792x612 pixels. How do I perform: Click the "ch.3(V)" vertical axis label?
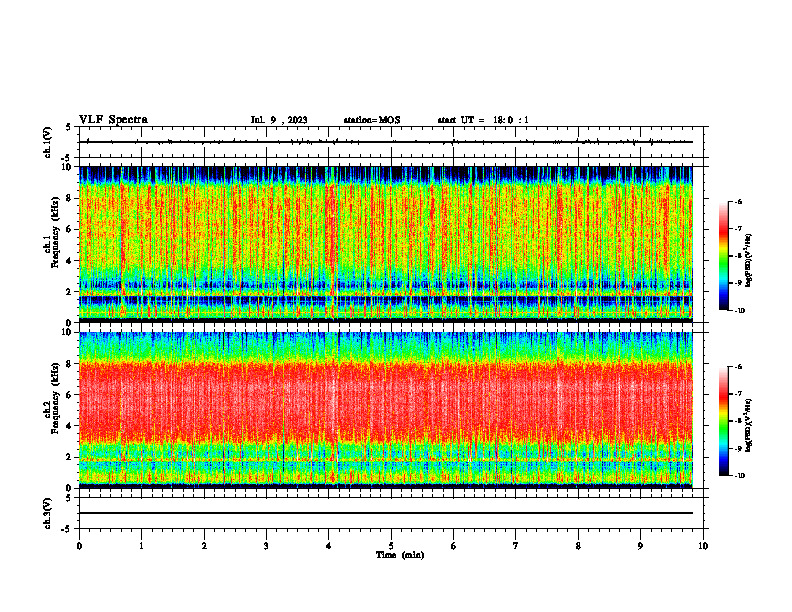47,513
